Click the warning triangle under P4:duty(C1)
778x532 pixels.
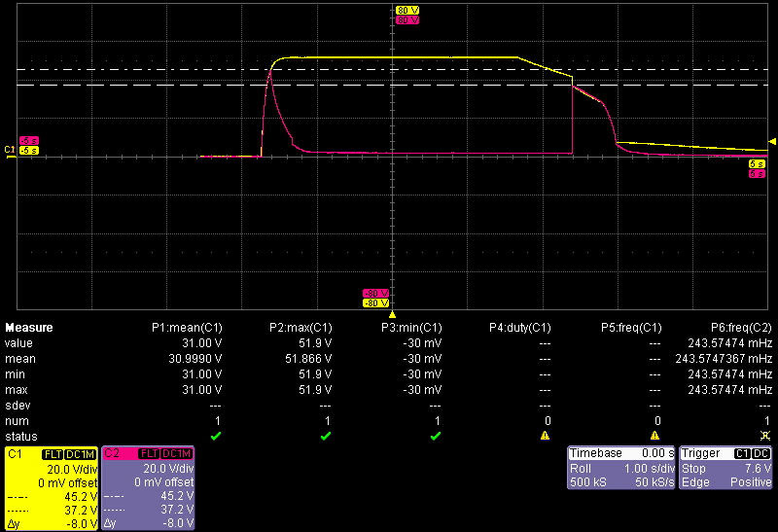546,436
